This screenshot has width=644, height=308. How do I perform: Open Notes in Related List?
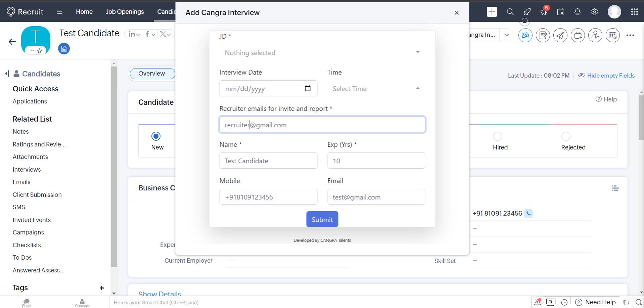[21, 132]
